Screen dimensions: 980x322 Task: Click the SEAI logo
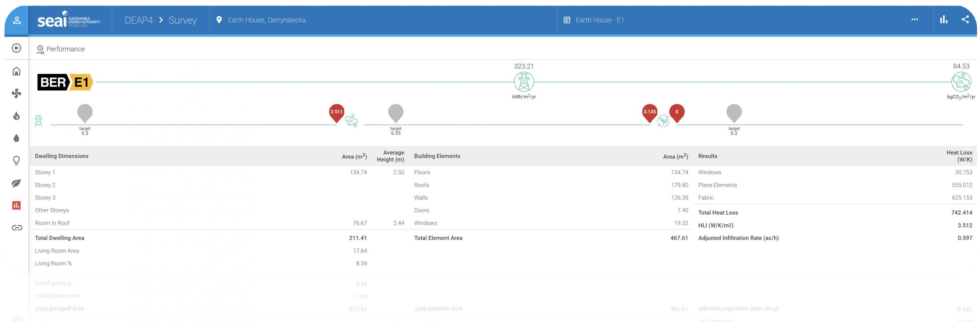pos(69,20)
